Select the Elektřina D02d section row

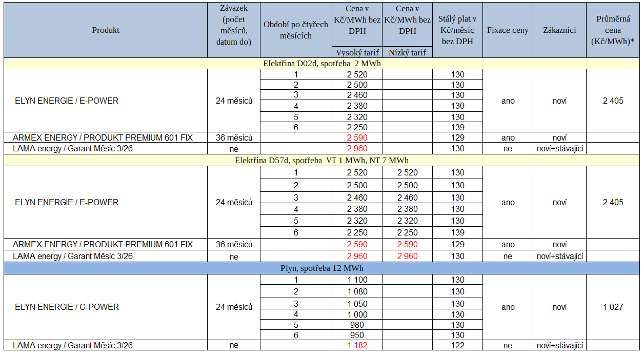point(322,64)
